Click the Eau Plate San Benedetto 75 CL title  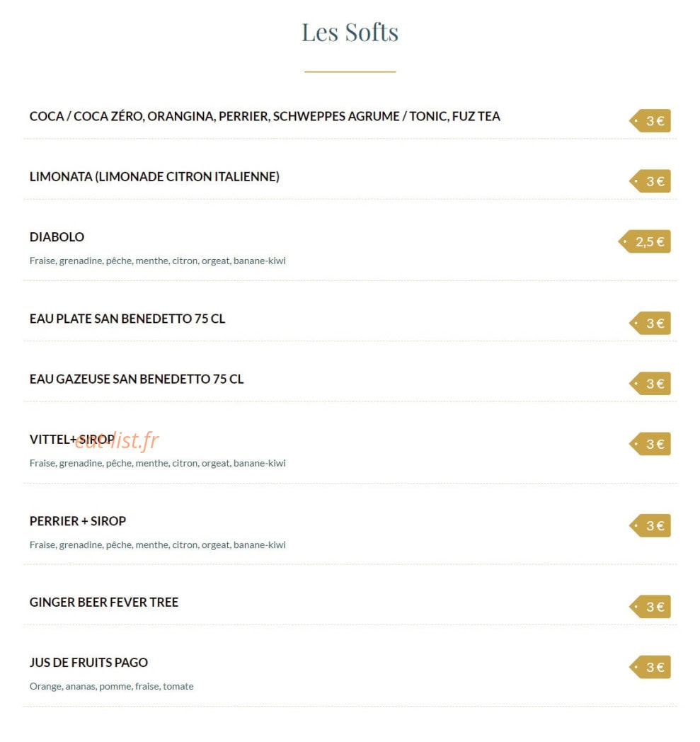pyautogui.click(x=127, y=319)
